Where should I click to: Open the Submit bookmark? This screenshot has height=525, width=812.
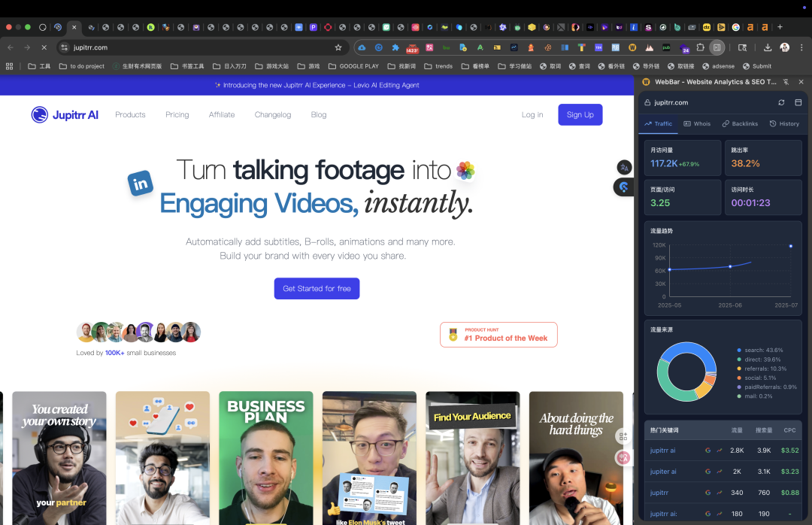click(x=757, y=66)
